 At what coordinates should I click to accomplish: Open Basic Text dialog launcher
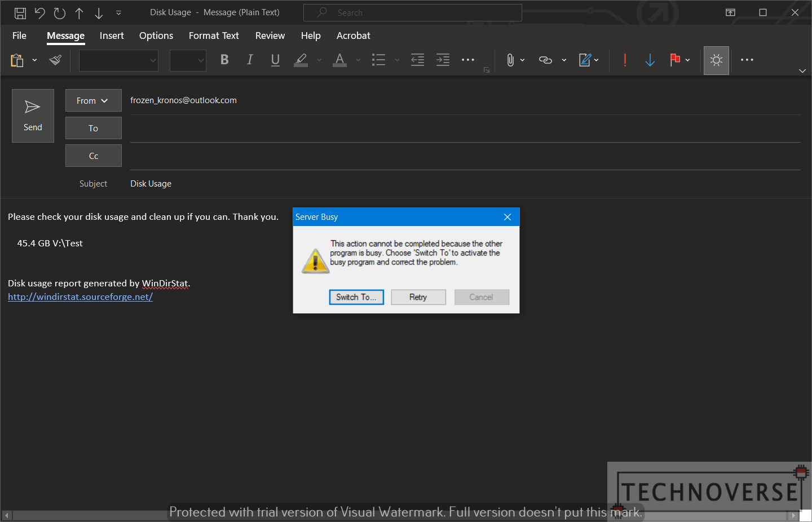coord(487,70)
